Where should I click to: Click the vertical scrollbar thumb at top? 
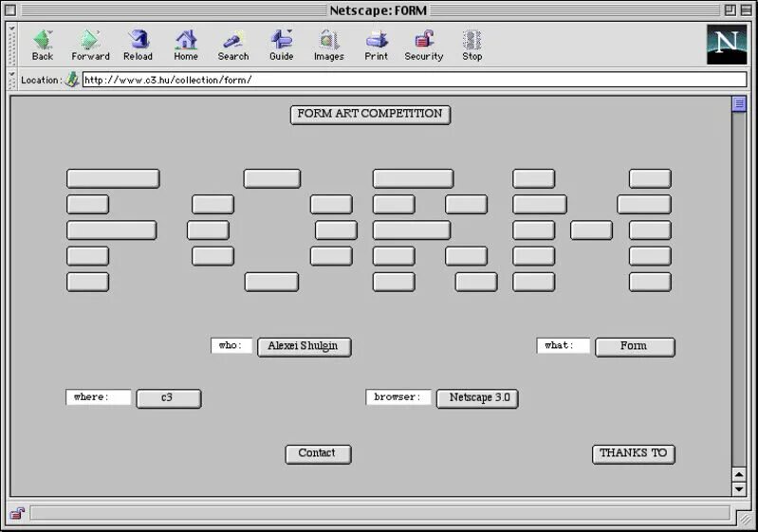click(739, 104)
